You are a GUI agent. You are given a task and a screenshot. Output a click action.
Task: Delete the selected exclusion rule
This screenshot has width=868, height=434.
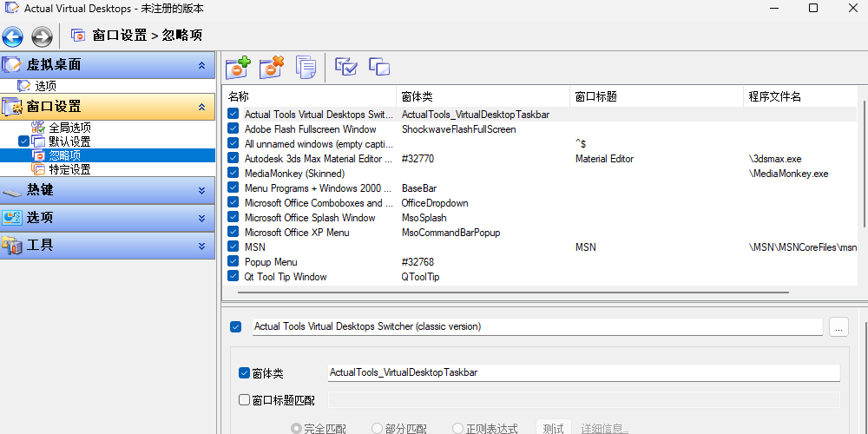271,67
